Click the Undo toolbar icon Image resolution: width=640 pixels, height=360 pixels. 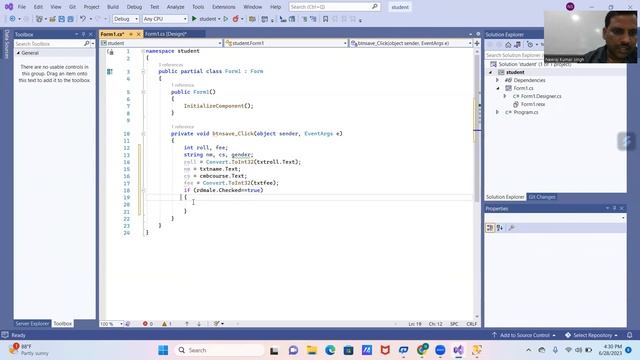(83, 19)
